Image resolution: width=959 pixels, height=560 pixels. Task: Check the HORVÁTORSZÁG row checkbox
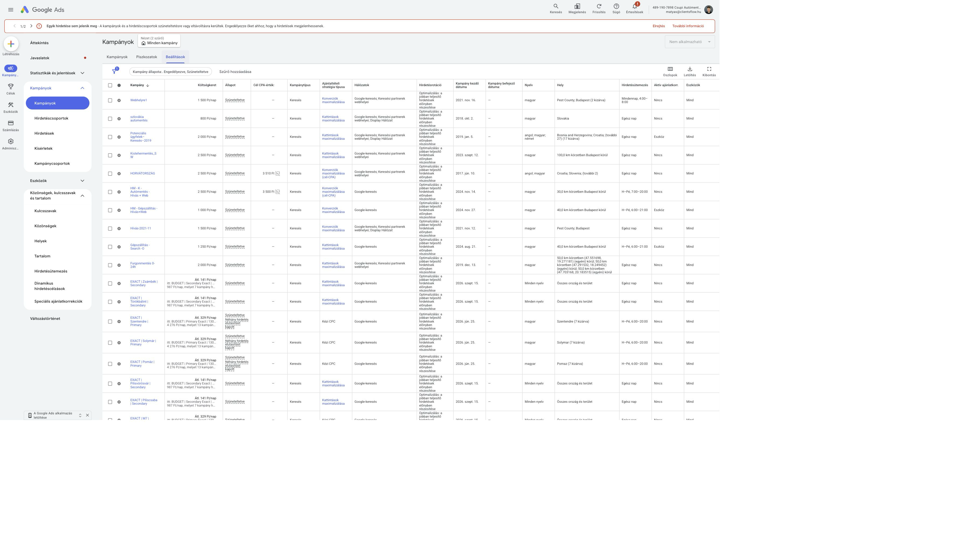pos(110,173)
